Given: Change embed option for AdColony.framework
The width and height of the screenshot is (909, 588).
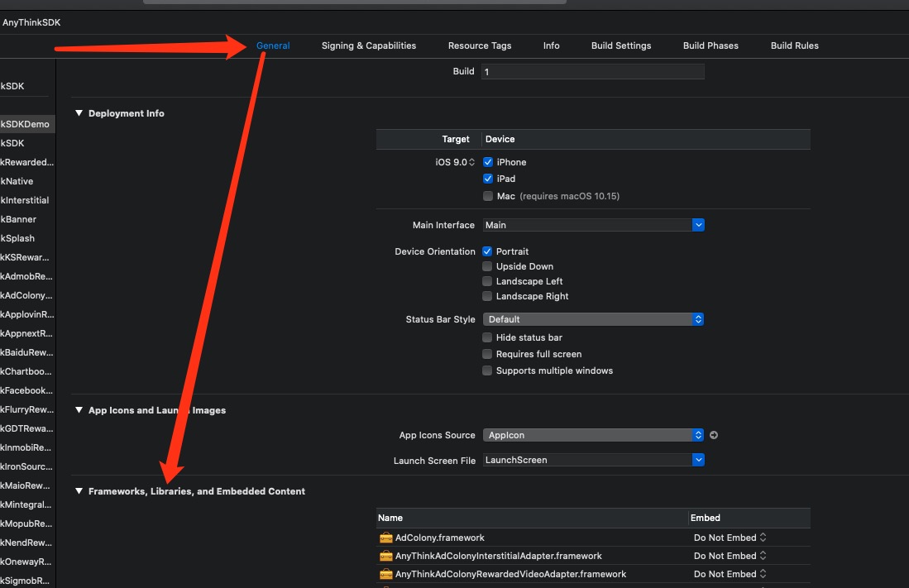Looking at the screenshot, I should coord(730,538).
